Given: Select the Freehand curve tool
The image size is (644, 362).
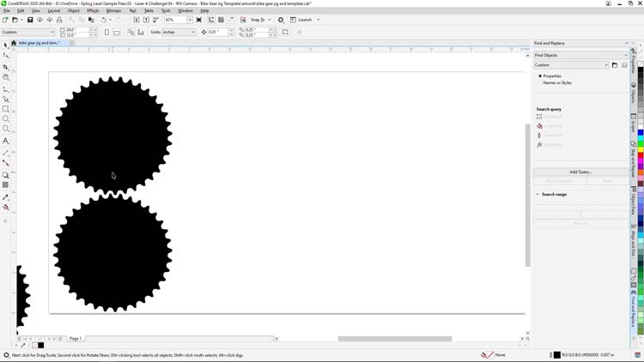Looking at the screenshot, I should pyautogui.click(x=6, y=89).
